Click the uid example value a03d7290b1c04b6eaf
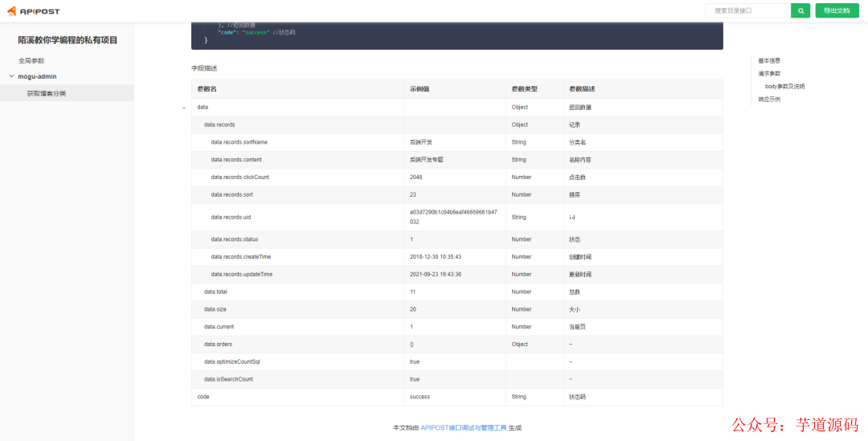 pyautogui.click(x=453, y=217)
